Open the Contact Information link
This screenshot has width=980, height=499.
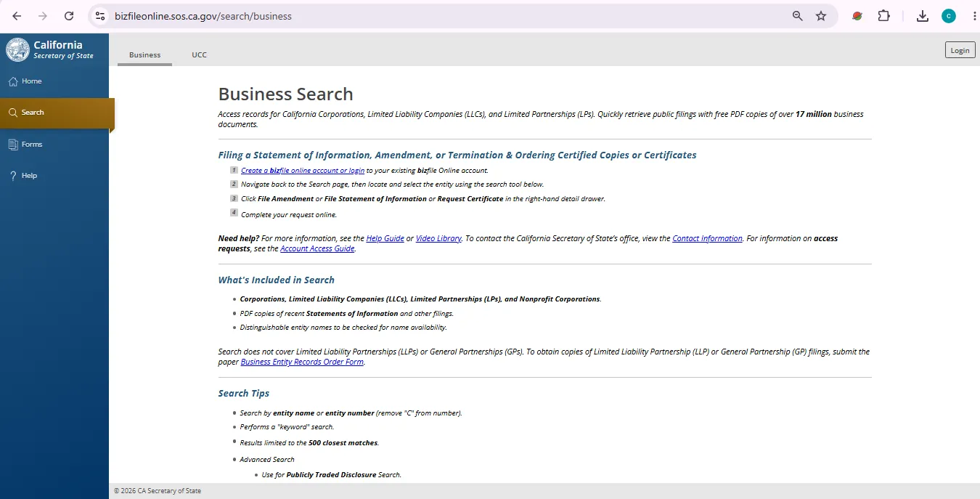point(707,238)
